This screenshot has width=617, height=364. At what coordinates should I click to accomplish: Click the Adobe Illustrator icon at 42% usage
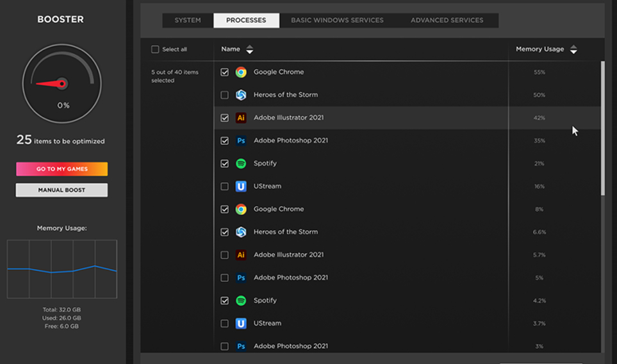[241, 118]
